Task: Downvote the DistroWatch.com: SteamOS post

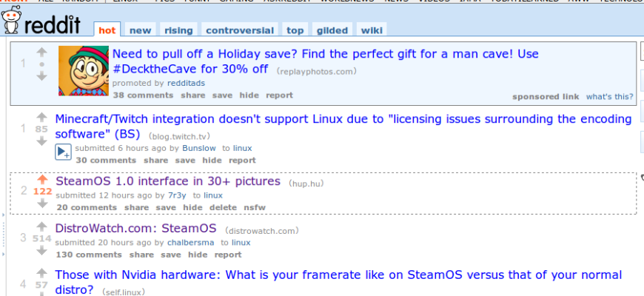Action: 41,251
